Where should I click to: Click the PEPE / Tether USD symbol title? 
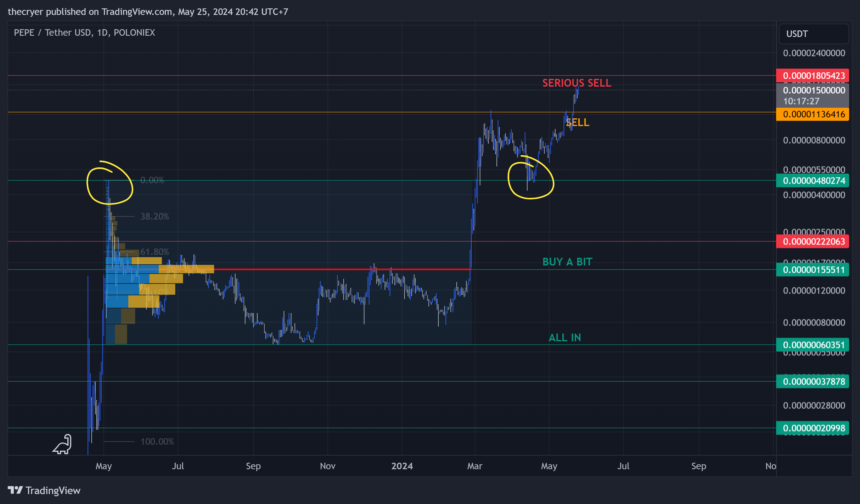point(84,32)
